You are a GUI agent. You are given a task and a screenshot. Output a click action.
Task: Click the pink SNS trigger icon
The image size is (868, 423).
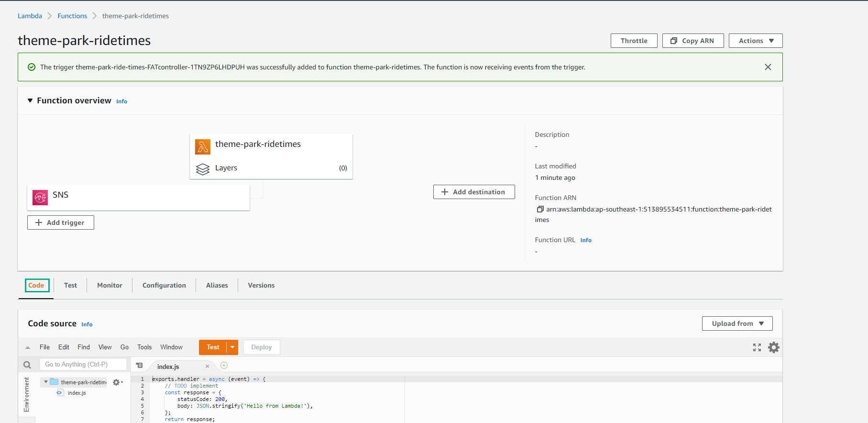tap(40, 197)
